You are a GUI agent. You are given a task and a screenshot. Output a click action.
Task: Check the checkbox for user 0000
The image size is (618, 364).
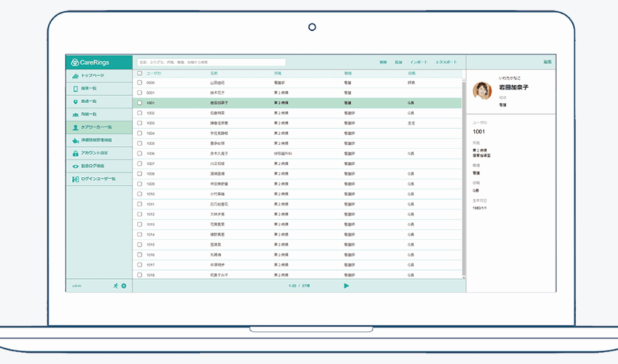[139, 83]
